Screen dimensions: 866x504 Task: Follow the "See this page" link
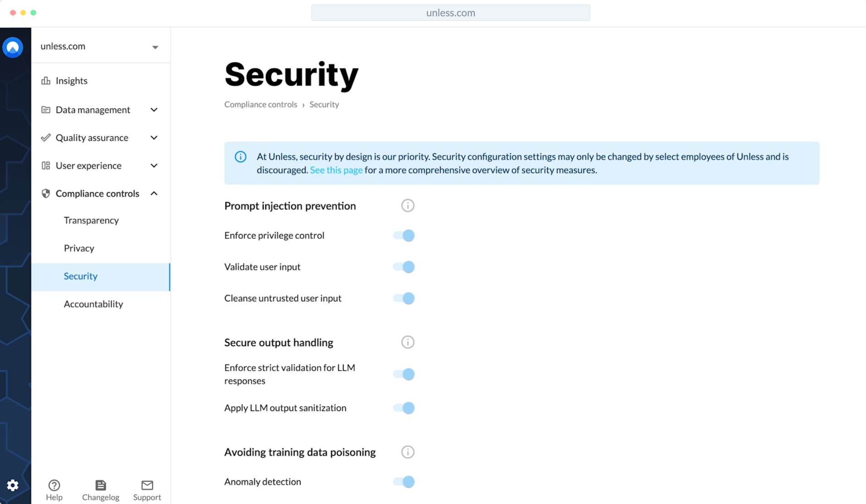(336, 170)
